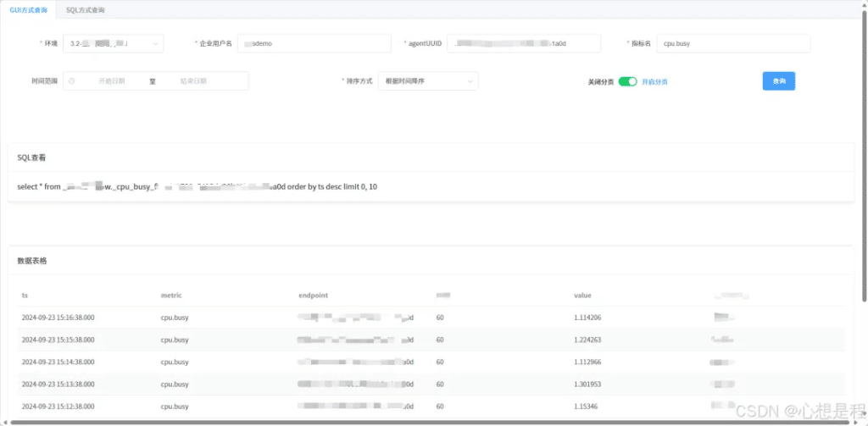Expand the 环境 dropdown arrow
This screenshot has height=426, width=868.
[x=155, y=43]
